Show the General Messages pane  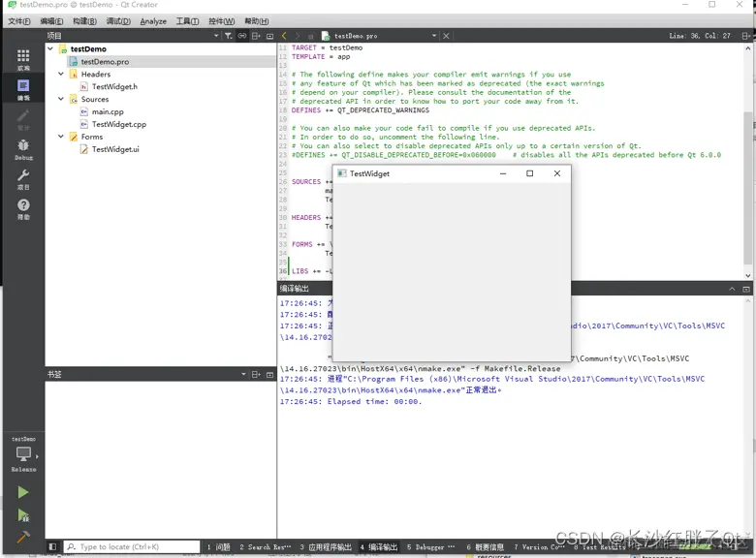coord(485,547)
